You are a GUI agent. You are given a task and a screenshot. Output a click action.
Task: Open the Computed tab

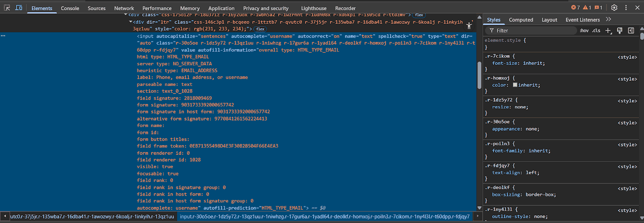521,20
